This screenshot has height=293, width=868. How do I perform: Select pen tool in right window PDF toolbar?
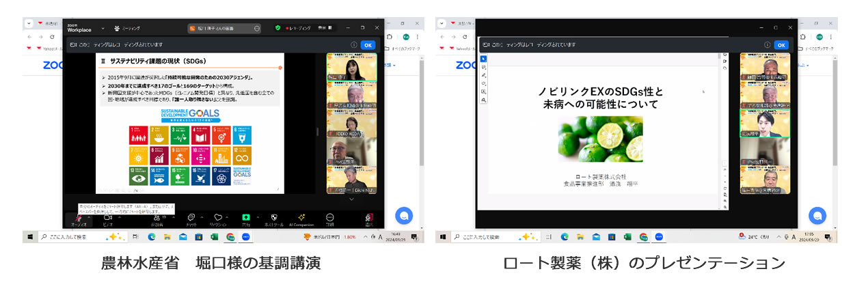point(483,75)
